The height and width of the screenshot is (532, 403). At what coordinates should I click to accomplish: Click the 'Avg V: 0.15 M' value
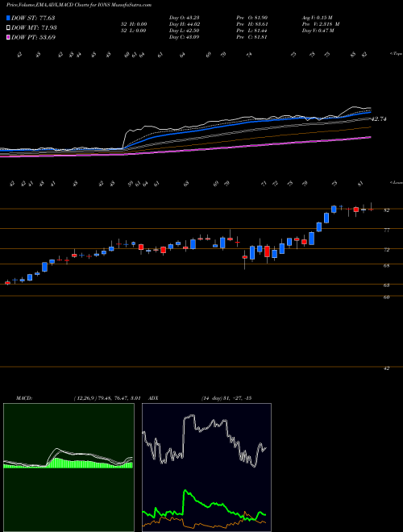coord(318,18)
